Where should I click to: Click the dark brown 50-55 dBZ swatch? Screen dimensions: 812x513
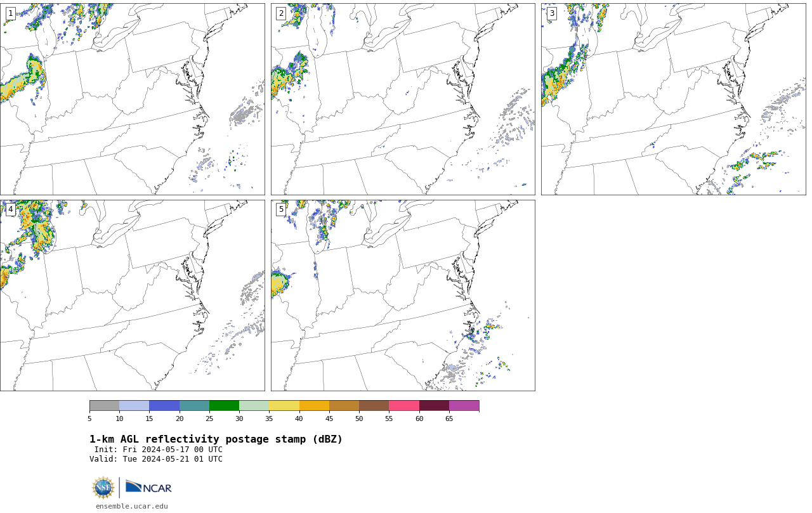click(x=374, y=406)
